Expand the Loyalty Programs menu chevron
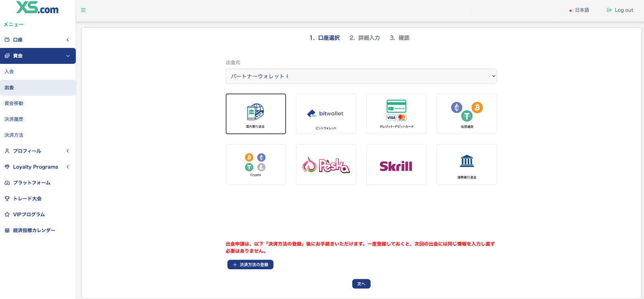 click(x=68, y=167)
